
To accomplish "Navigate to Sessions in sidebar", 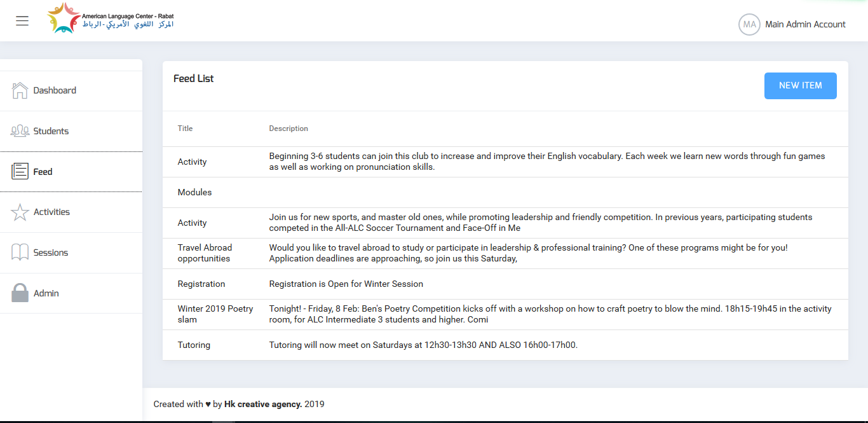I will pyautogui.click(x=71, y=253).
